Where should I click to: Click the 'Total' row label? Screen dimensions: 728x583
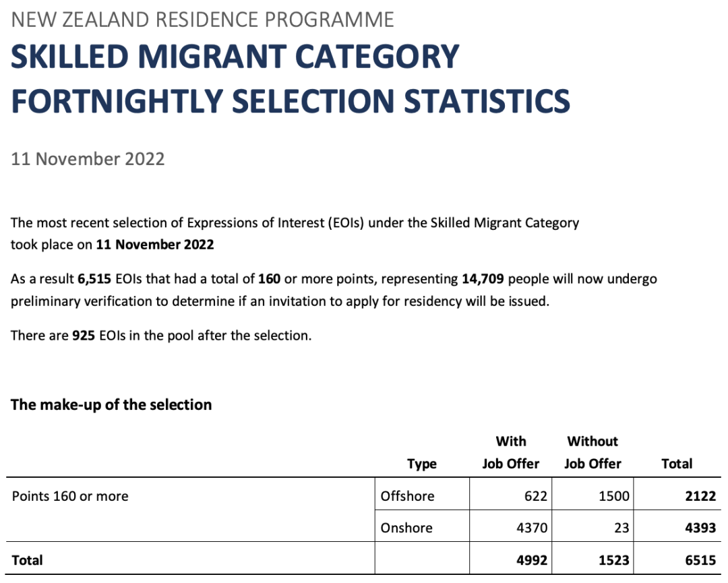[x=28, y=560]
